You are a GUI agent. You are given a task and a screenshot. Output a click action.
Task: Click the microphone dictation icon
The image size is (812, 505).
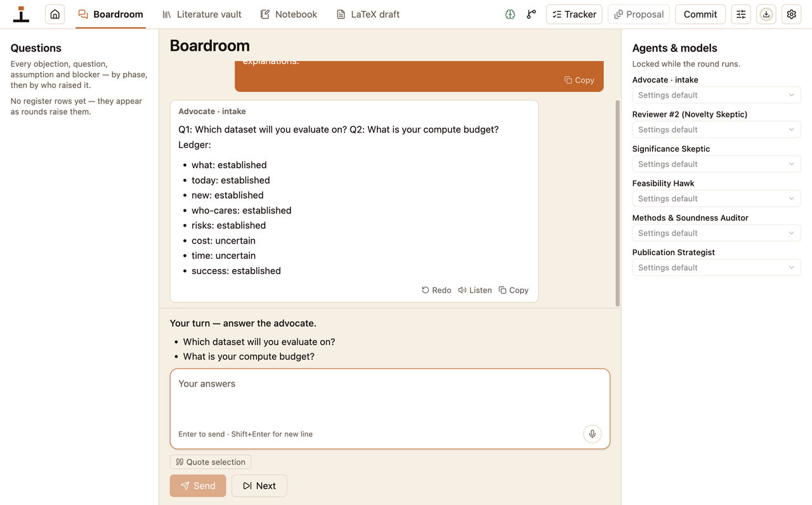coord(593,434)
